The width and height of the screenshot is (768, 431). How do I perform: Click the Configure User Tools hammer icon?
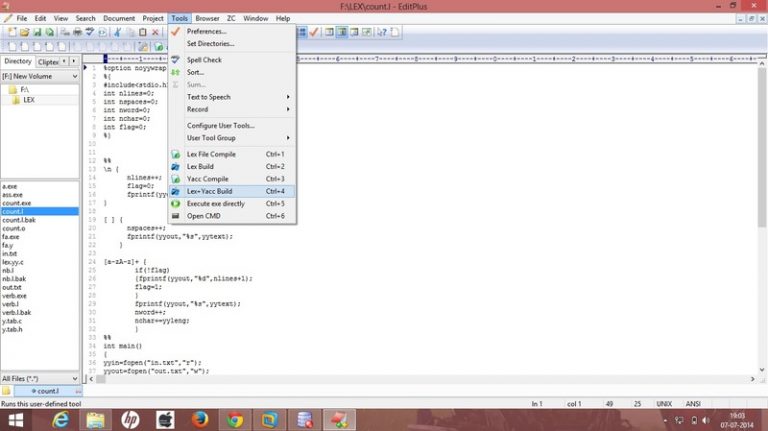click(143, 47)
